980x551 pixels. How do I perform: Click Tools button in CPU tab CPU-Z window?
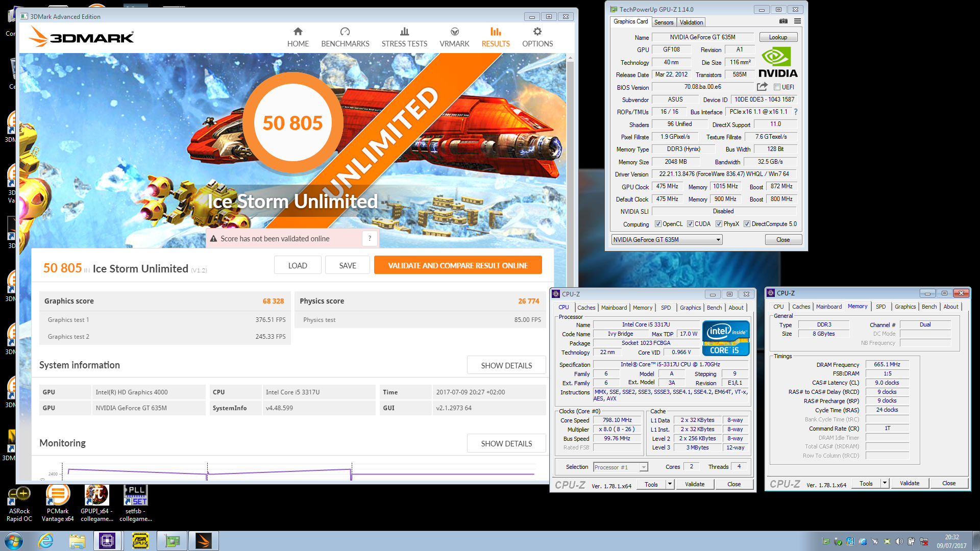(x=651, y=484)
